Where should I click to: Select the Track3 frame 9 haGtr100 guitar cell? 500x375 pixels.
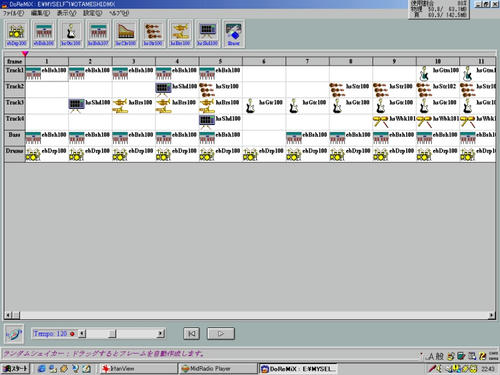point(394,106)
